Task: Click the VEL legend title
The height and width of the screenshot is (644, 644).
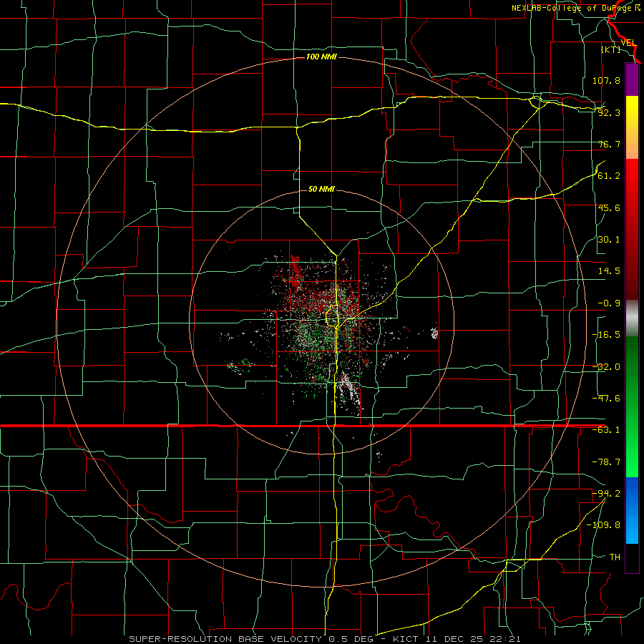Action: pos(628,43)
